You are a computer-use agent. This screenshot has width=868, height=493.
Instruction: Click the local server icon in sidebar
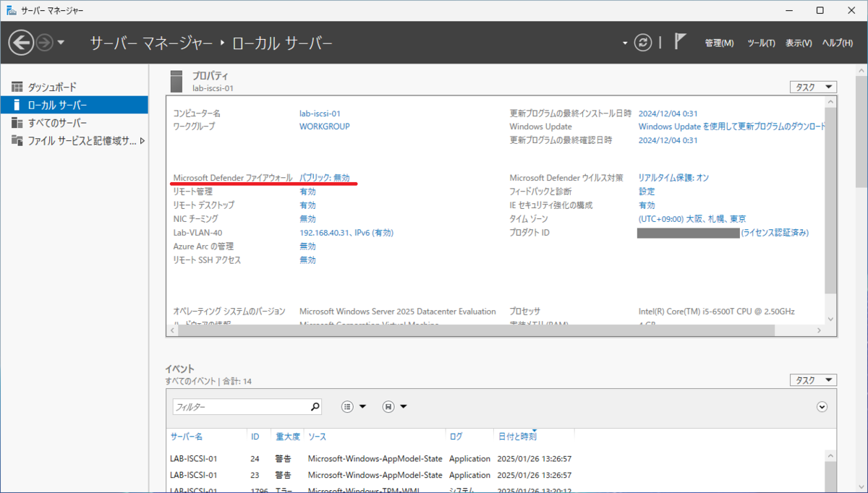tap(17, 105)
